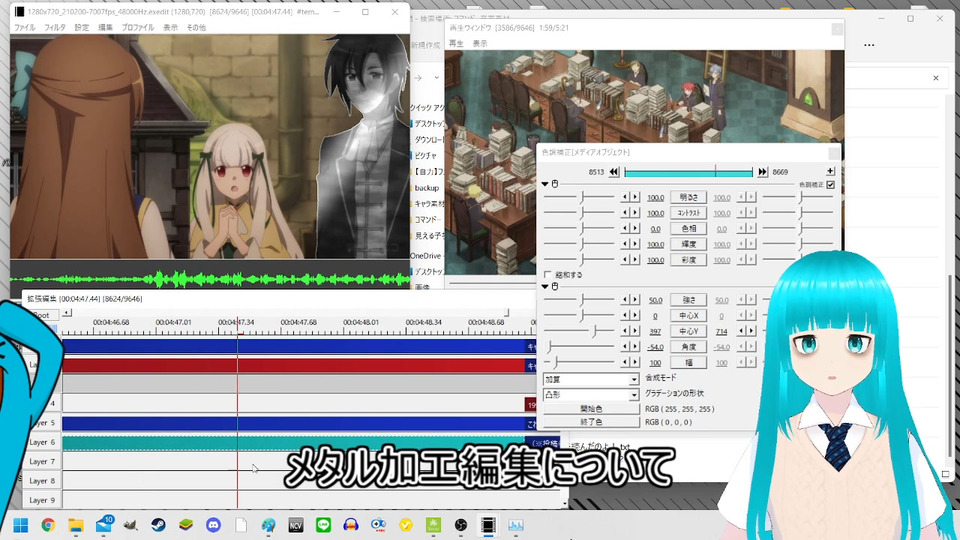Open Audacity from the taskbar
Screen dimensions: 960x540
tap(351, 525)
